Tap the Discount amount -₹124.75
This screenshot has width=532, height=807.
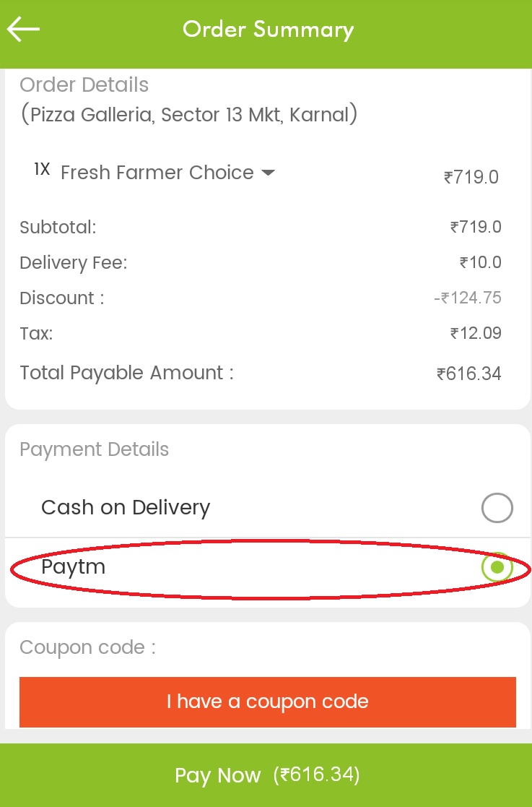pyautogui.click(x=467, y=298)
